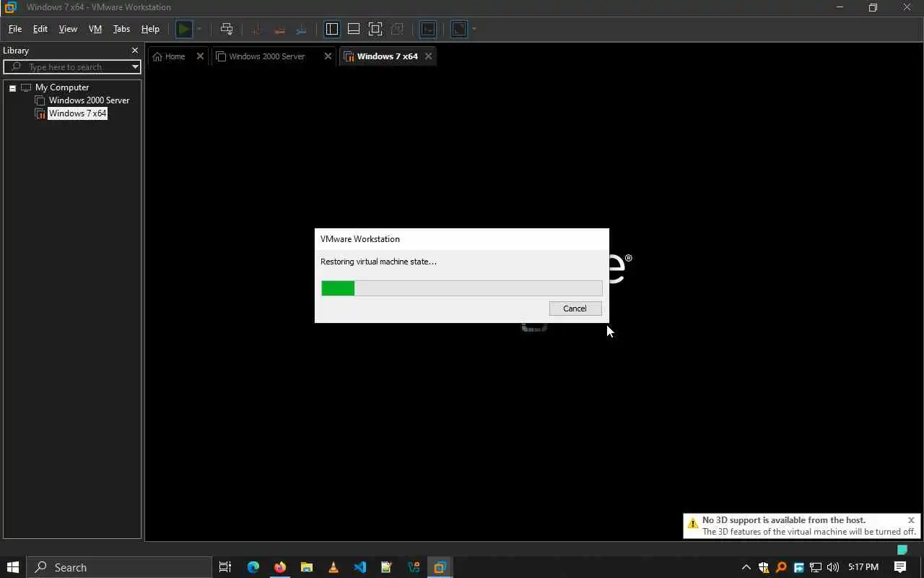Close the Library panel

[134, 51]
